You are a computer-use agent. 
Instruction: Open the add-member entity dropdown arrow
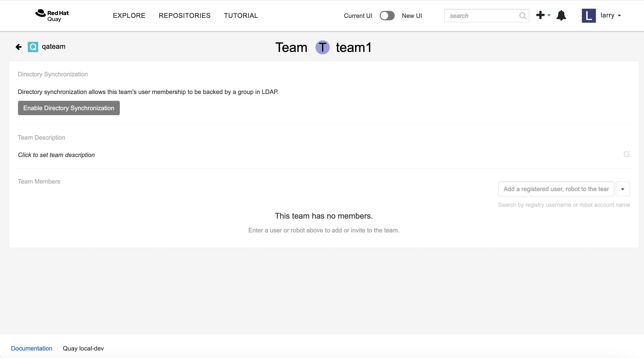[x=622, y=189]
